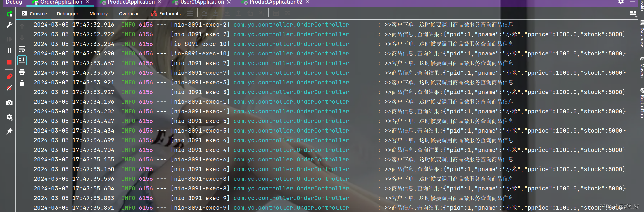Stop the debug session with red square
This screenshot has height=212, width=644.
click(x=9, y=62)
